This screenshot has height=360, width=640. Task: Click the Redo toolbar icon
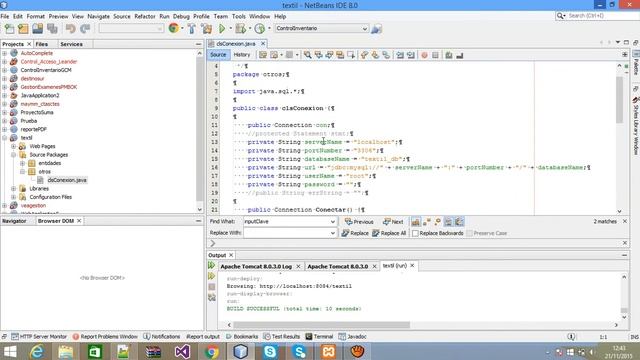pyautogui.click(x=85, y=29)
